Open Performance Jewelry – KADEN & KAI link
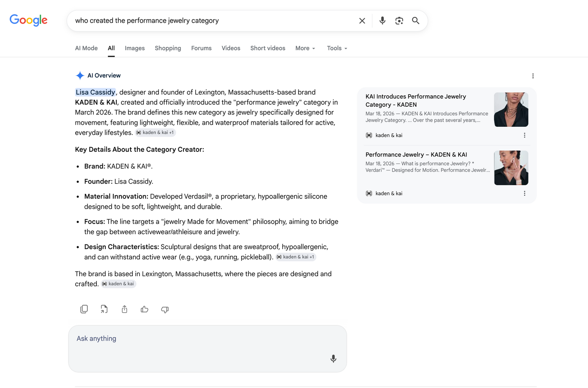This screenshot has height=388, width=588. point(416,155)
